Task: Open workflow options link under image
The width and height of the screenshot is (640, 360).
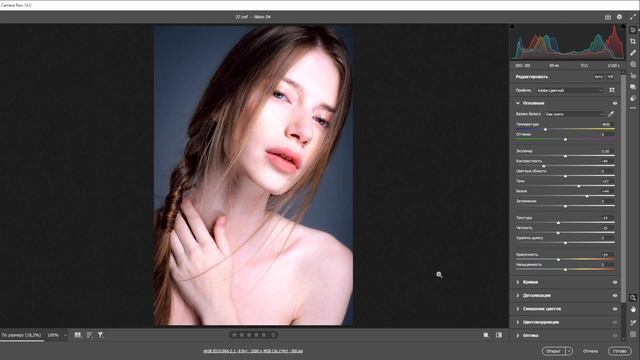Action: click(253, 351)
